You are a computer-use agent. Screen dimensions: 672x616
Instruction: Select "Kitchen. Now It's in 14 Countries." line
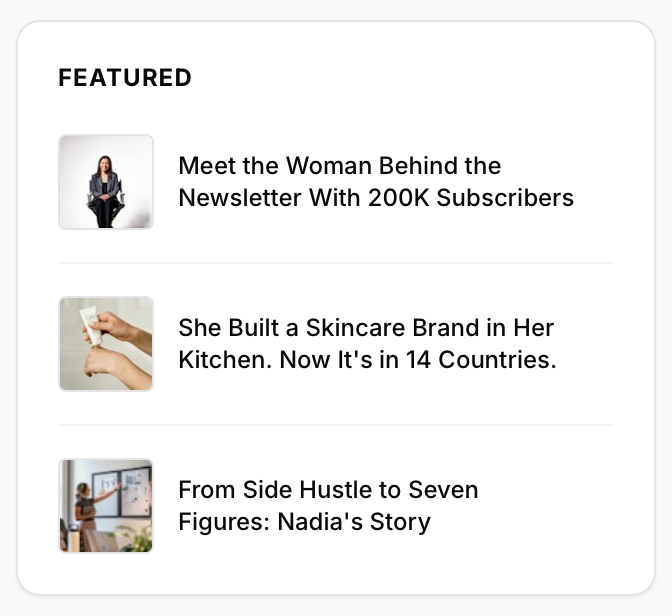tap(367, 360)
